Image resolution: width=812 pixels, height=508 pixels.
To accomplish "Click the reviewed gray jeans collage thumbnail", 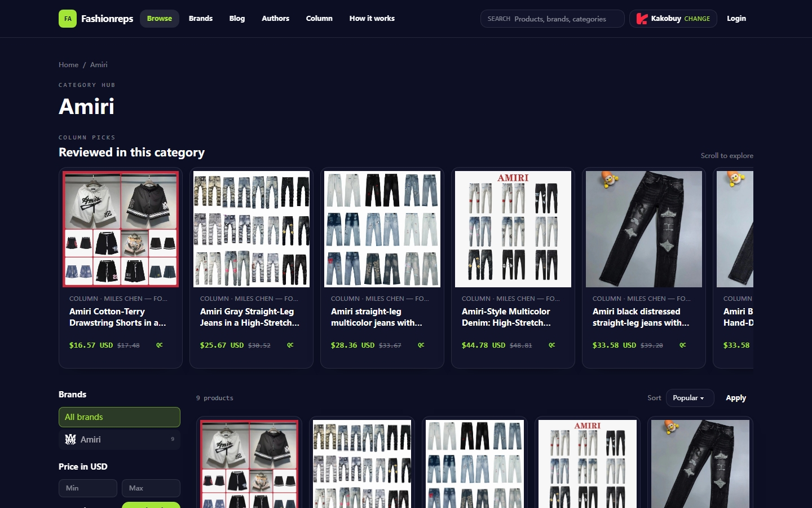I will coord(251,229).
